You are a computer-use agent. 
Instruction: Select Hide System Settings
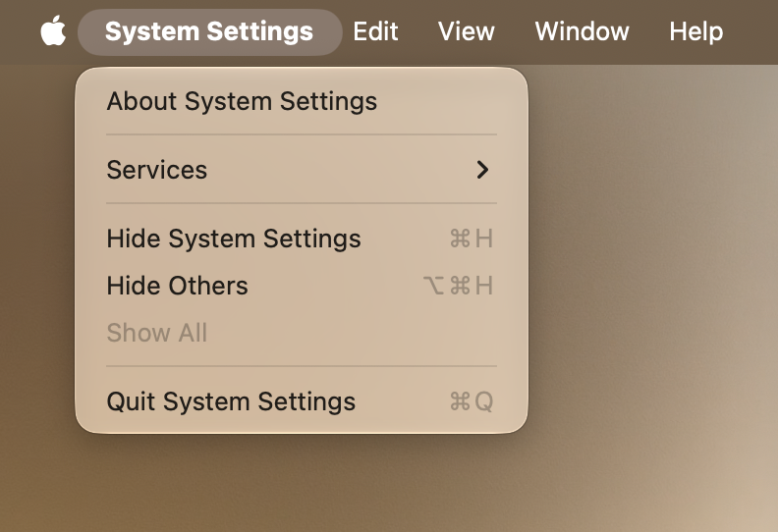302,239
